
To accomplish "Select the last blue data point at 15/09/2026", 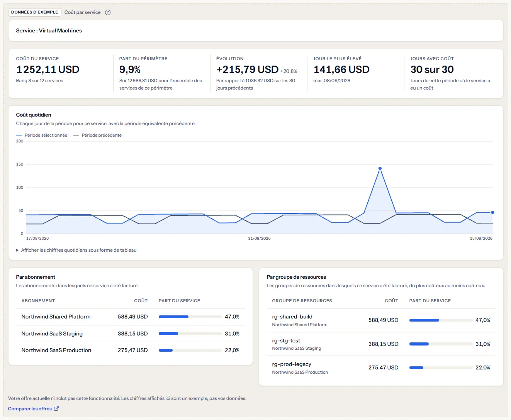I will [x=492, y=212].
